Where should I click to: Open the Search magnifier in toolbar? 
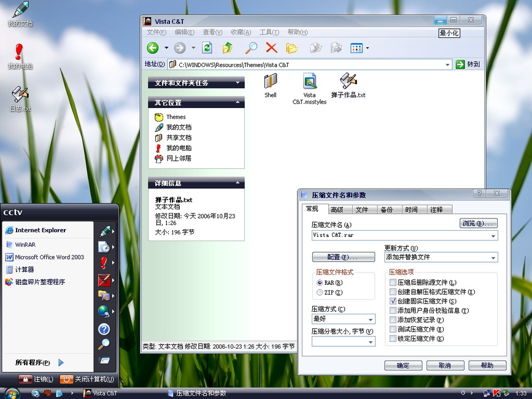[251, 48]
